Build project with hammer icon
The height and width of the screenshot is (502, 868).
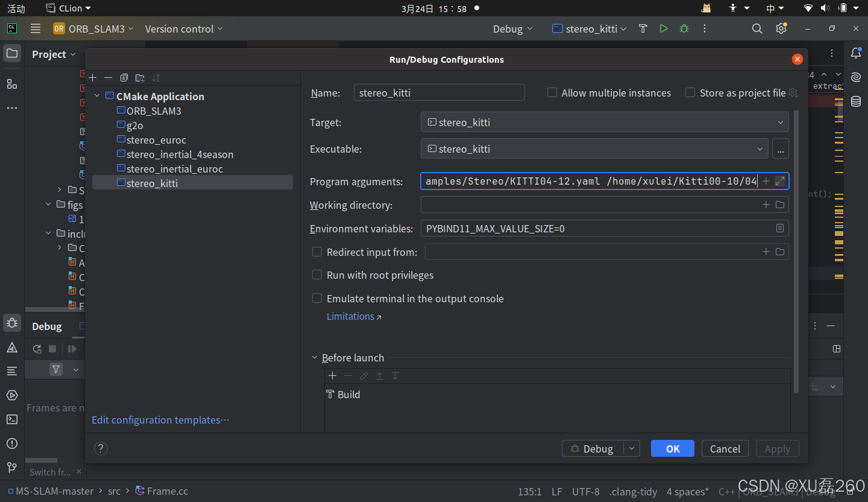point(643,28)
